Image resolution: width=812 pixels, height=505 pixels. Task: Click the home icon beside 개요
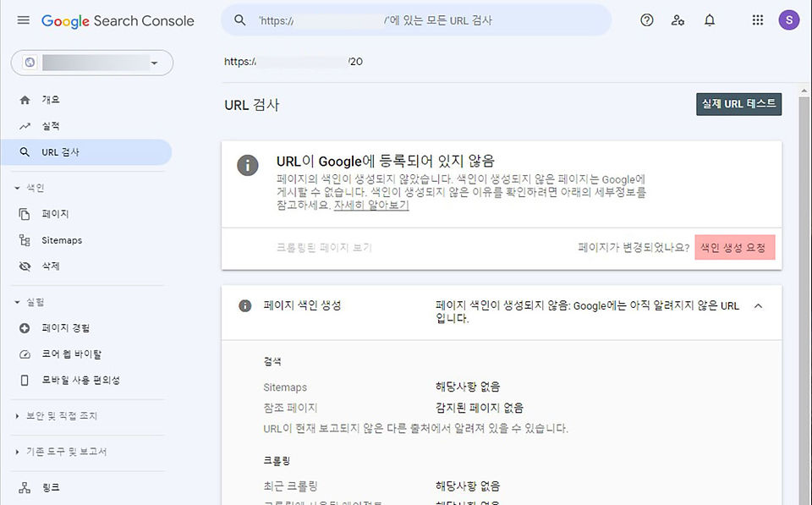pos(25,100)
